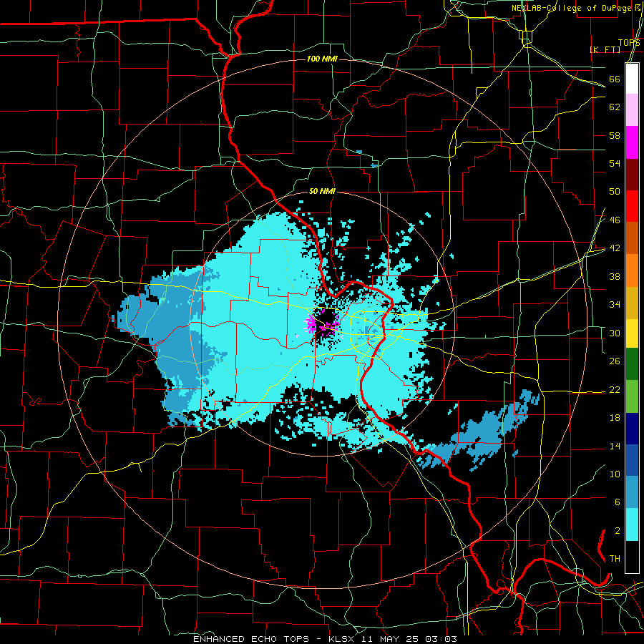
Task: Pick the bright red legend swatch
Action: tap(632, 206)
